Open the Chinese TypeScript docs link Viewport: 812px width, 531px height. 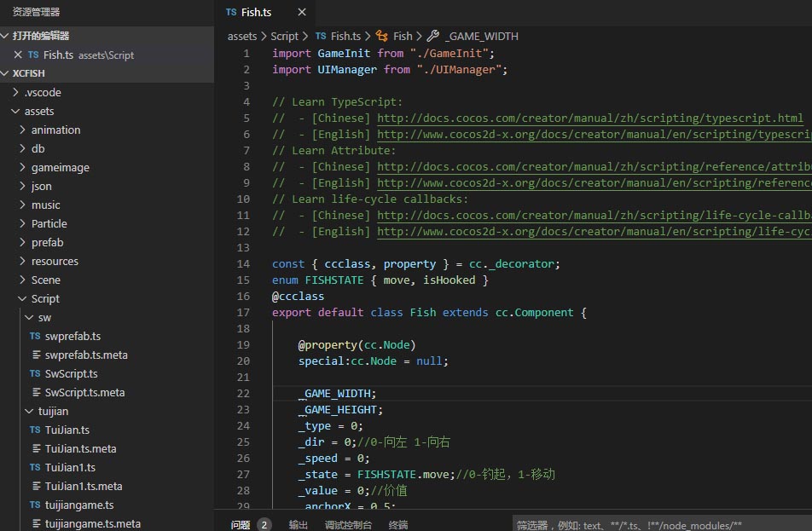point(589,118)
